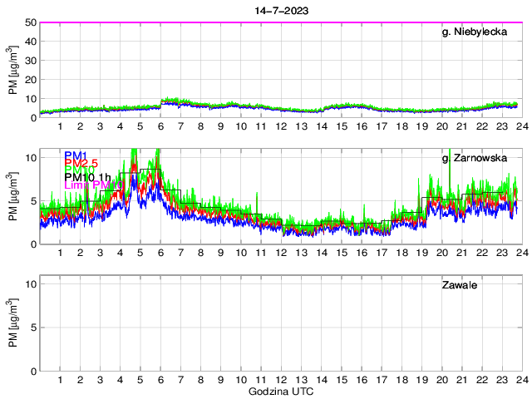Click the magenta Limit PM legend entry

(87, 185)
